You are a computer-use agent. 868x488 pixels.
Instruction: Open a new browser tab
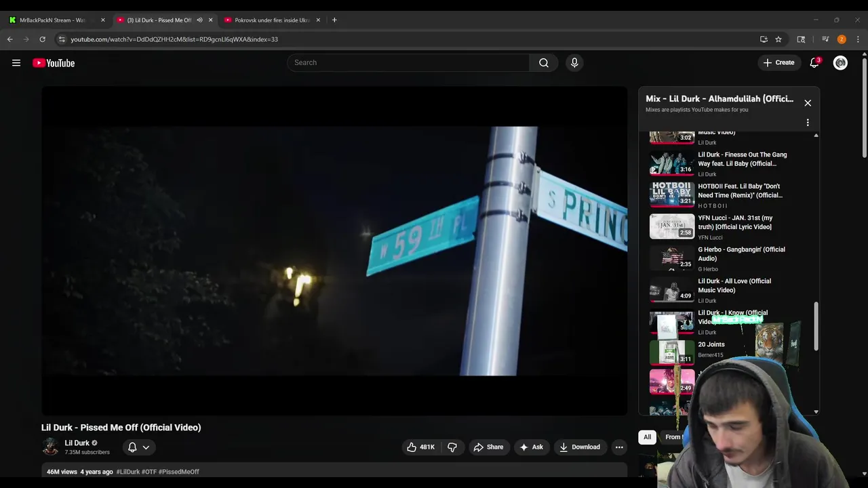tap(334, 20)
